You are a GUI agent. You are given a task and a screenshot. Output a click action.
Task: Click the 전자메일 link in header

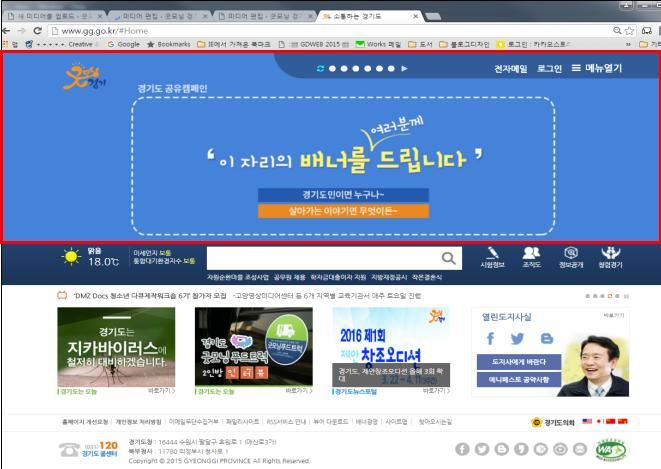510,69
